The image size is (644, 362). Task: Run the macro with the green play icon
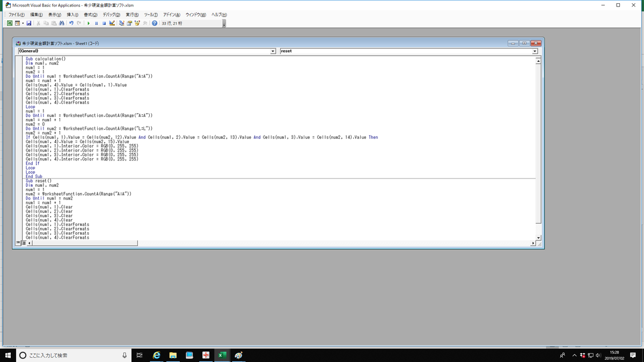pos(89,23)
